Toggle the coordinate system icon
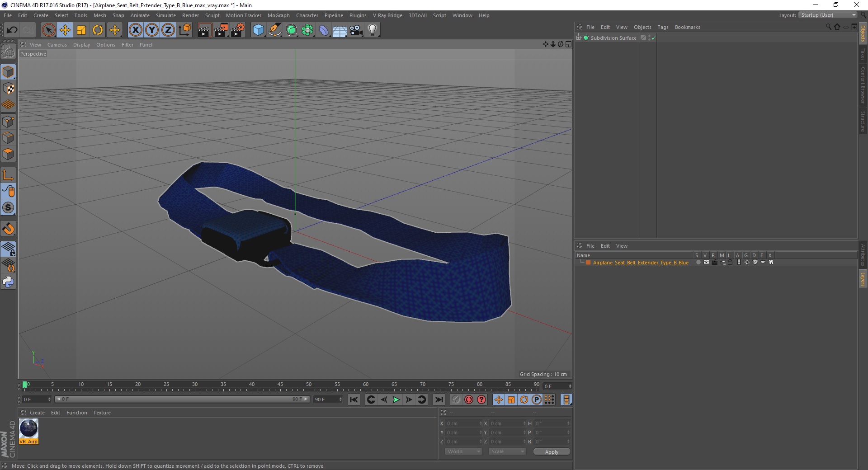 click(x=184, y=30)
